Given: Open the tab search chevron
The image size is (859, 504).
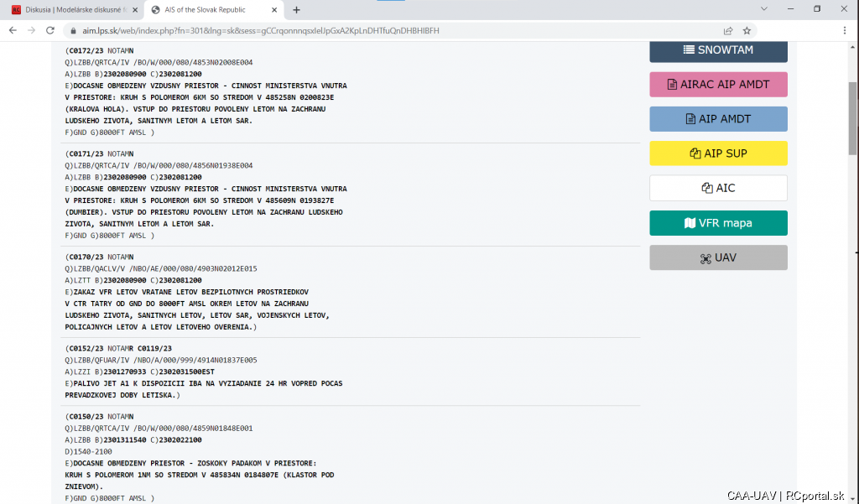Looking at the screenshot, I should pos(763,8).
